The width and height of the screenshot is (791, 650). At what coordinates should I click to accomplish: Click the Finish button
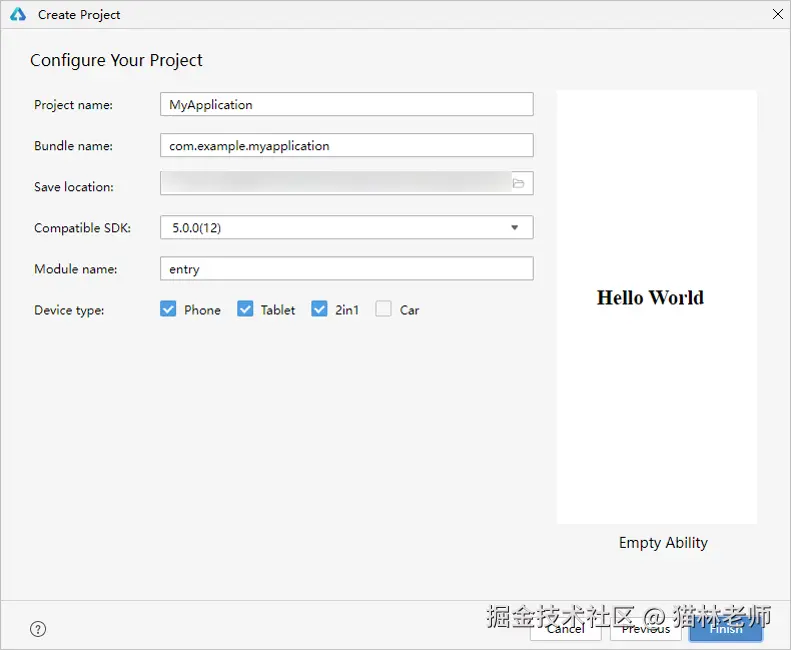(726, 629)
